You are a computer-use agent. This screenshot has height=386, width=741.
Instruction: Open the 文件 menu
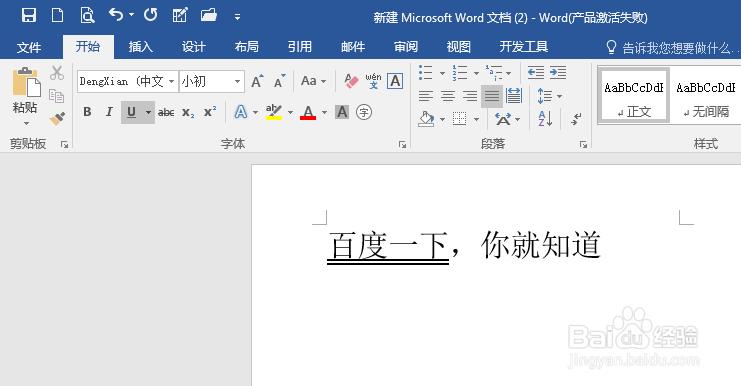click(x=29, y=47)
